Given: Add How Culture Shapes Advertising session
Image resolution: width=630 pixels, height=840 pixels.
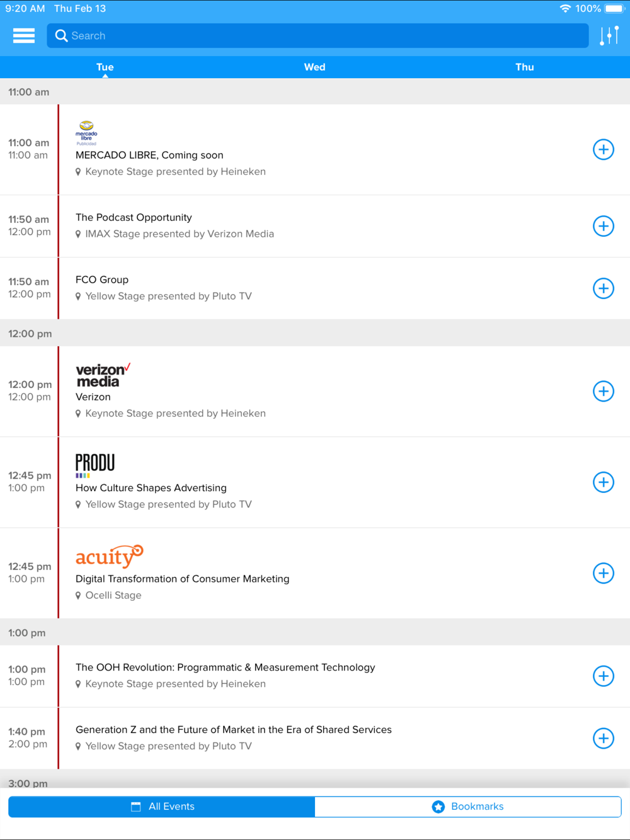Looking at the screenshot, I should [604, 482].
